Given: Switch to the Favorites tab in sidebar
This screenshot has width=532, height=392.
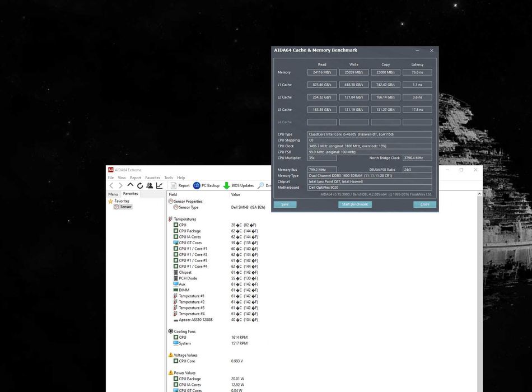Looking at the screenshot, I should point(130,194).
